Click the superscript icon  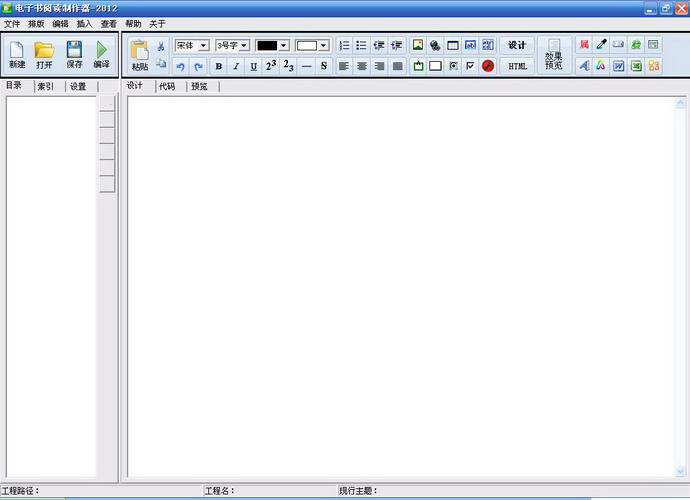271,66
